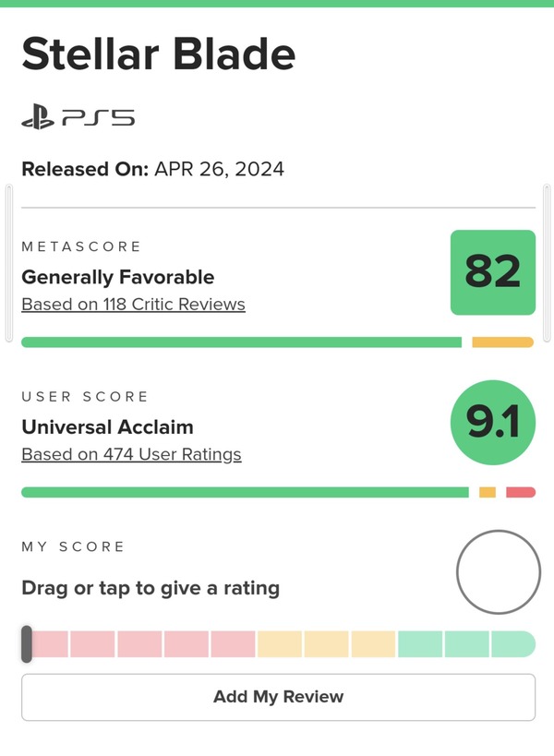The image size is (554, 756).
Task: Click the green Metascore 82 badge
Action: pos(493,272)
